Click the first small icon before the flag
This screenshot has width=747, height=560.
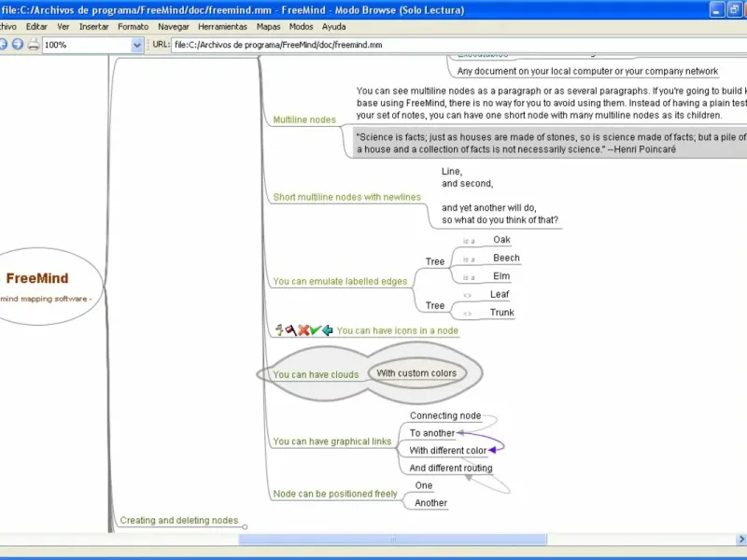(279, 330)
